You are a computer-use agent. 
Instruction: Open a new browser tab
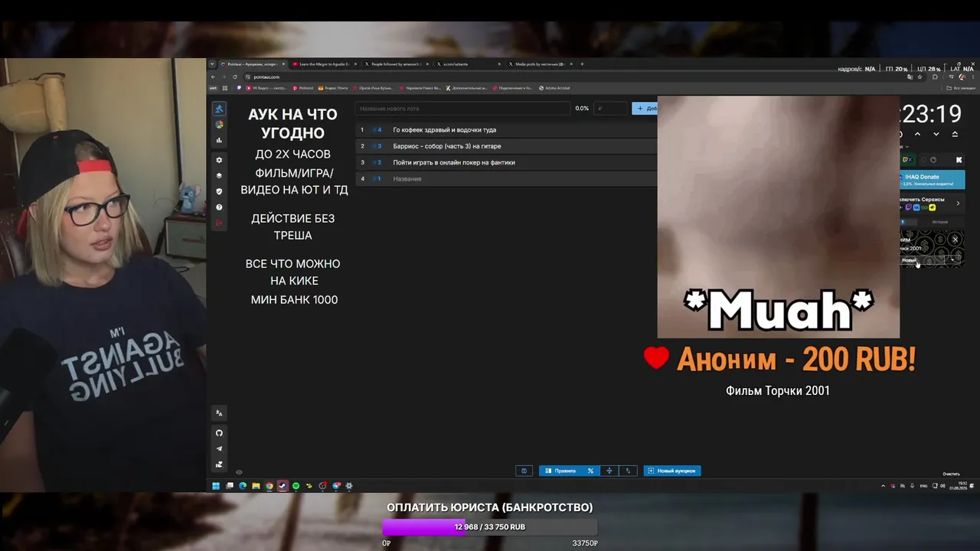point(582,64)
